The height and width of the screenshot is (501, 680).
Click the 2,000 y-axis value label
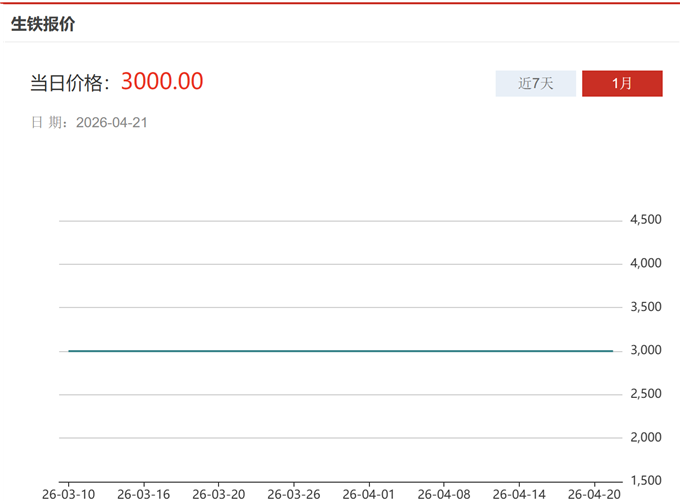coord(645,437)
